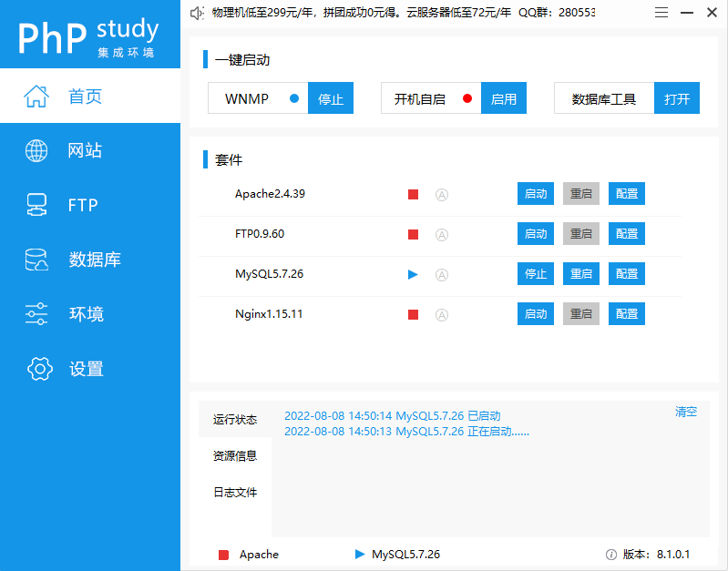Click the red stopped indicator for Apache2.4.39
The image size is (728, 571).
click(414, 195)
